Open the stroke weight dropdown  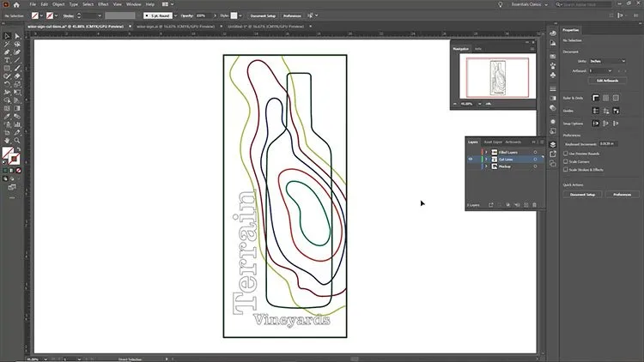100,15
